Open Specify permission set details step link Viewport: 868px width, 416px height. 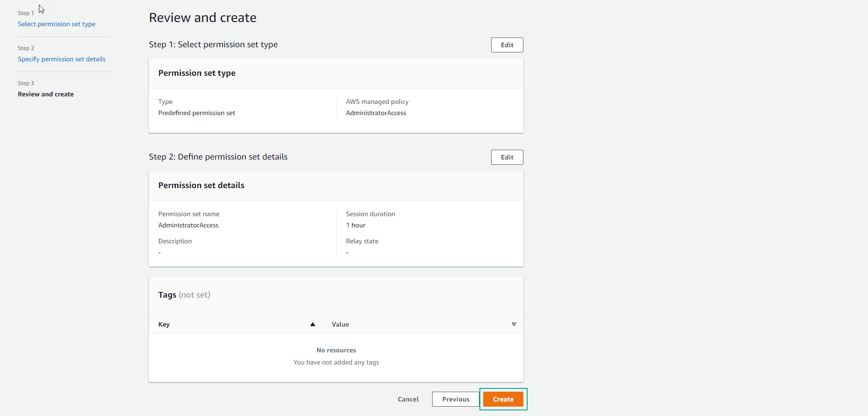(x=62, y=59)
